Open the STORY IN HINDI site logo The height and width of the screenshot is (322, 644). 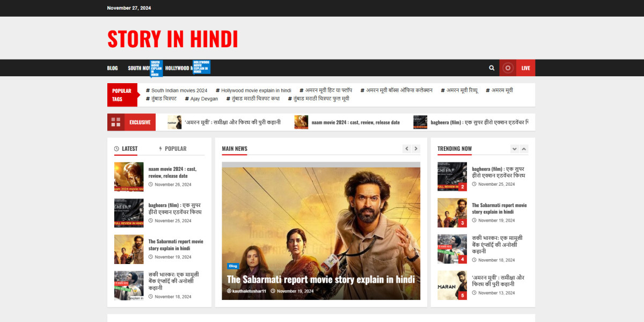pos(172,39)
